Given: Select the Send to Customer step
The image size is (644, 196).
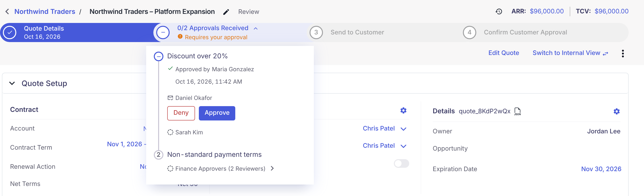Looking at the screenshot, I should coord(384,33).
